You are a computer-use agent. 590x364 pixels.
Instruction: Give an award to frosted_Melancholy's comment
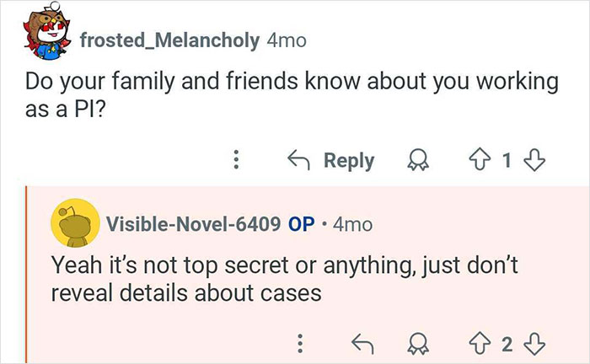[x=417, y=159]
